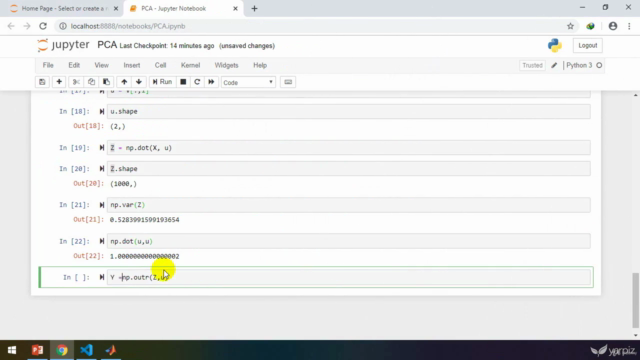
Task: Click output (1000,) of Out[20]
Action: click(123, 184)
